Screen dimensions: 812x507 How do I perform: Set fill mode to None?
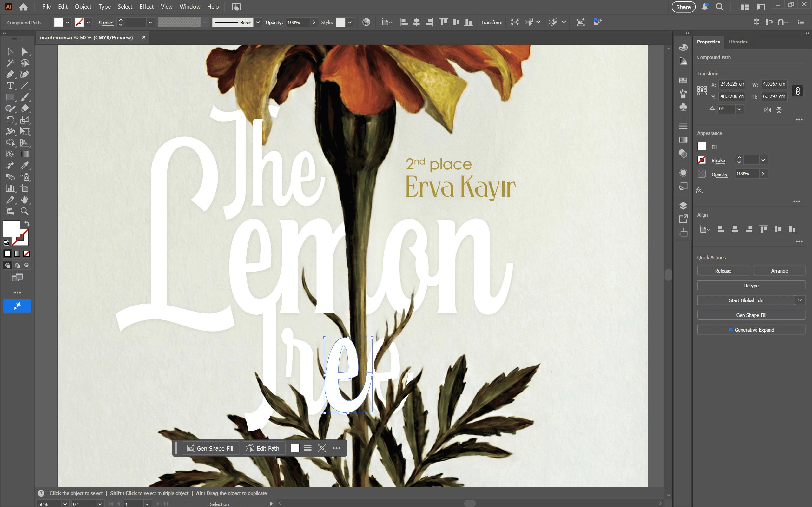click(26, 254)
